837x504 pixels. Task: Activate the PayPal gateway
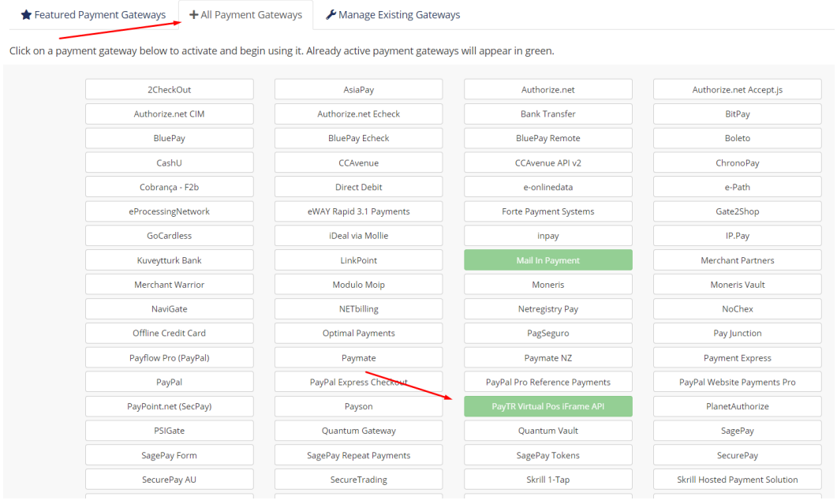(169, 383)
